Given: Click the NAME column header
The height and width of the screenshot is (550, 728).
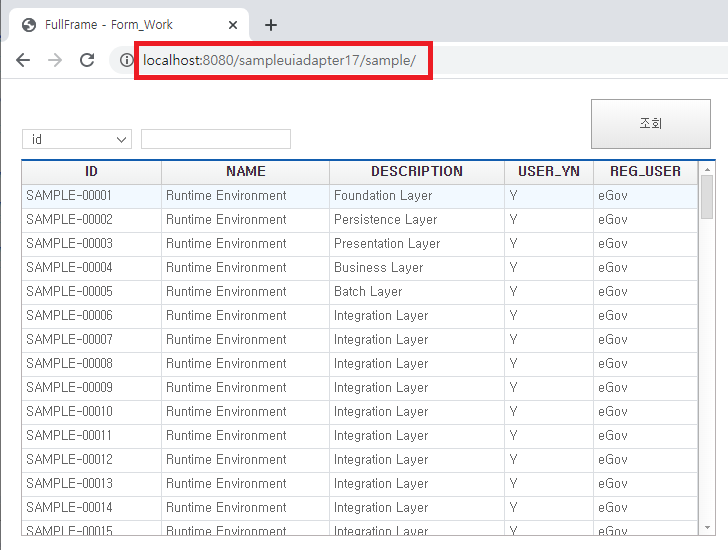Looking at the screenshot, I should point(245,171).
